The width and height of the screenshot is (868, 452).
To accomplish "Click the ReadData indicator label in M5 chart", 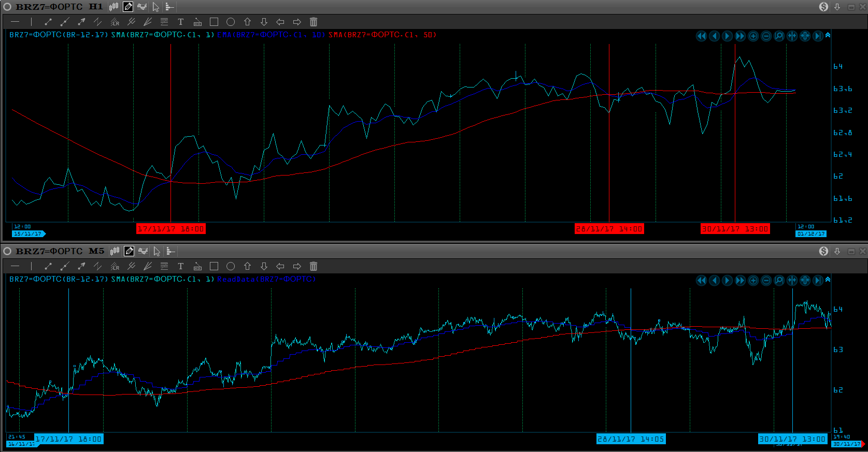I will [266, 279].
